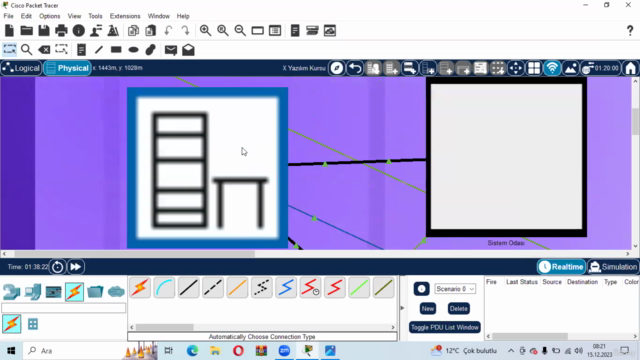
Task: Select phone cable
Action: click(262, 288)
